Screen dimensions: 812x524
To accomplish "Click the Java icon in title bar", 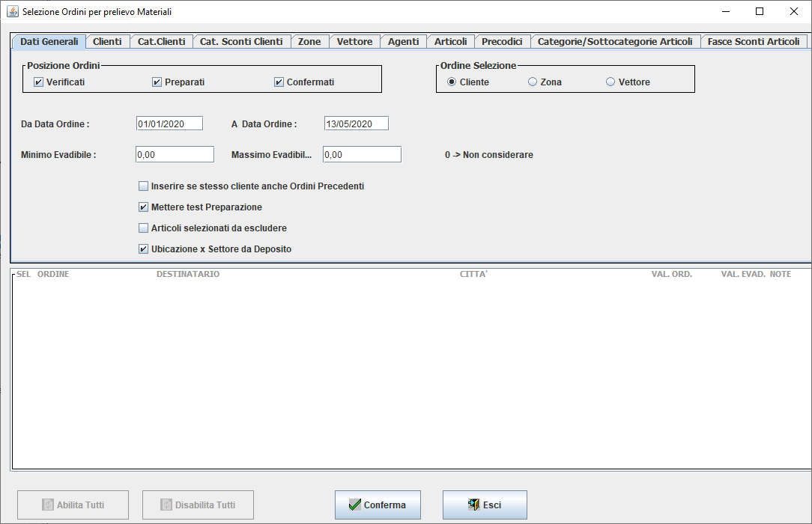I will point(13,12).
